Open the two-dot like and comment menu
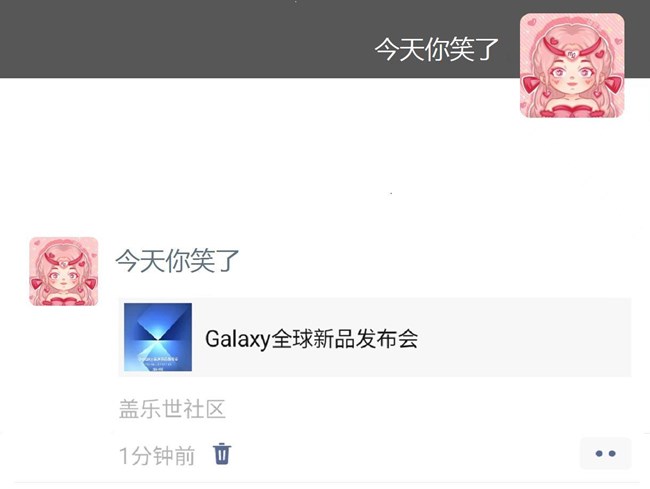The height and width of the screenshot is (489, 650). (x=605, y=453)
